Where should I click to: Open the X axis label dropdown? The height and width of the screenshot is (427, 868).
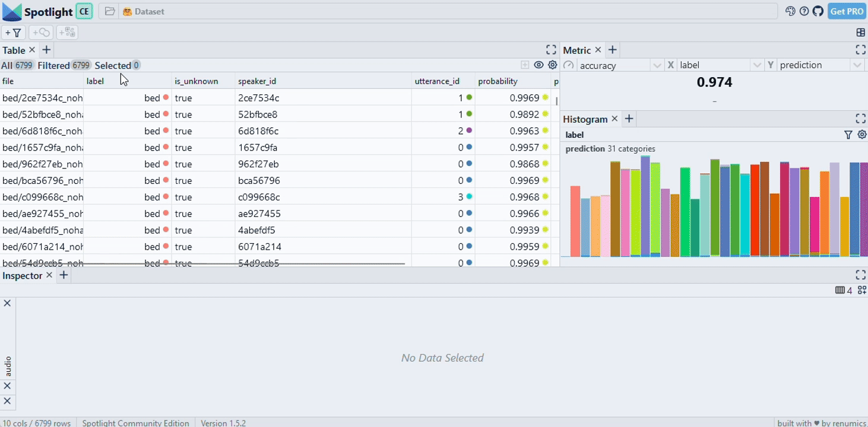click(x=756, y=65)
